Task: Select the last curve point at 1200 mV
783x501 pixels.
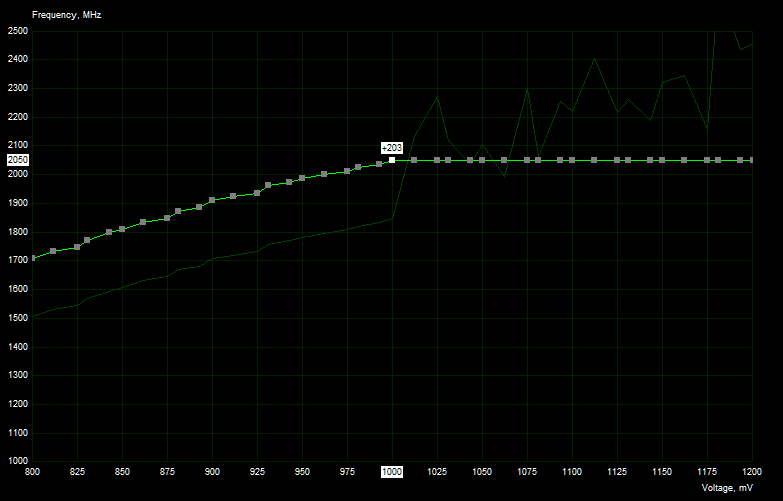Action: coord(752,160)
